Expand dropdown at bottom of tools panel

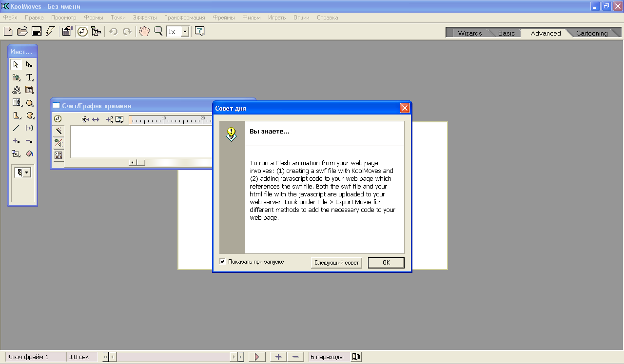click(x=26, y=172)
